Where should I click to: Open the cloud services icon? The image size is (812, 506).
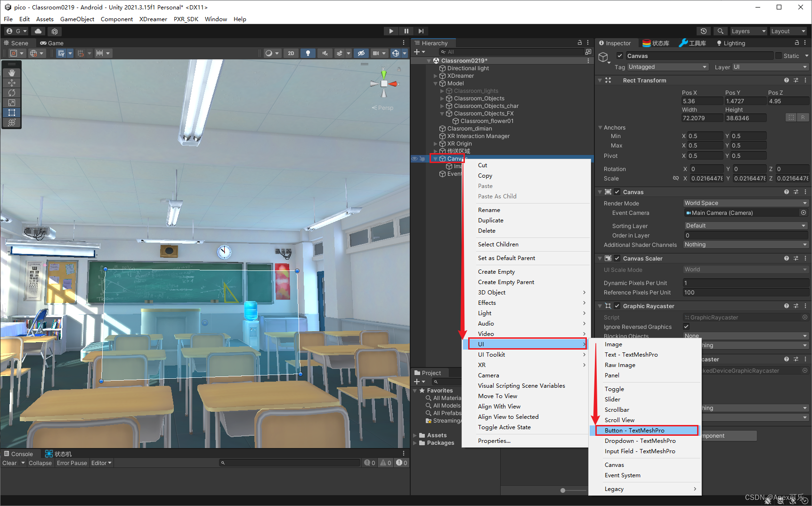tap(38, 31)
